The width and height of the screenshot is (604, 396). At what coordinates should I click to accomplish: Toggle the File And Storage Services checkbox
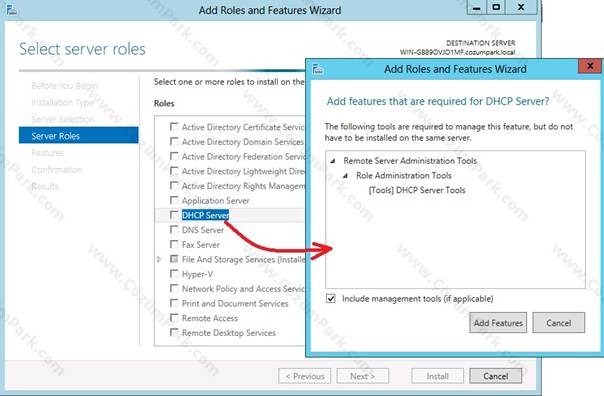point(174,259)
